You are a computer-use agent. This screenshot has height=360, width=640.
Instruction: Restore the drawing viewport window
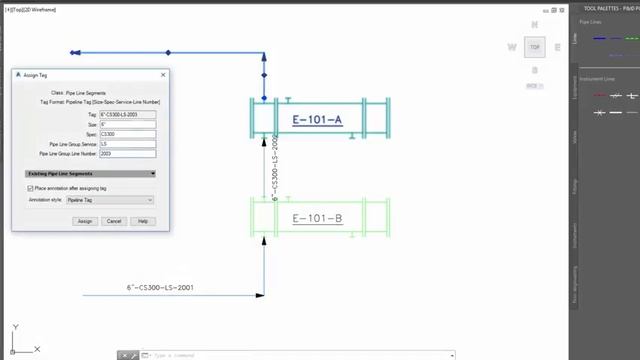click(554, 10)
